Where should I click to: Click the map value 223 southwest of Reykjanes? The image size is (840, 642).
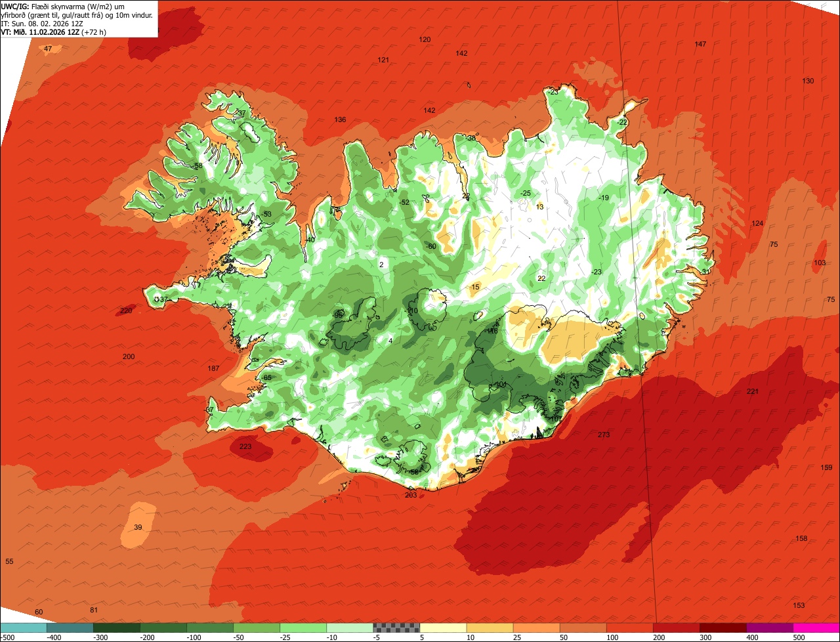[x=245, y=446]
